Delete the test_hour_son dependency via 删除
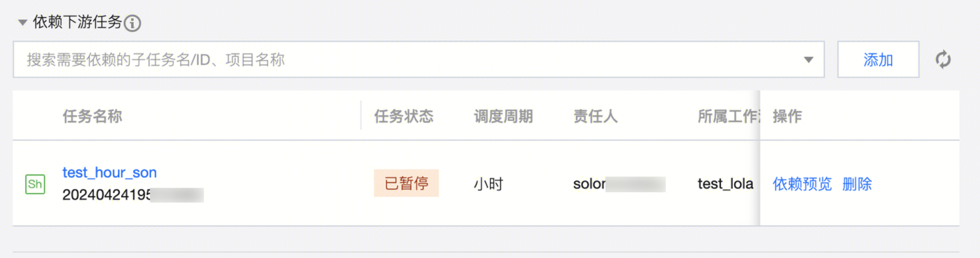The width and height of the screenshot is (980, 258). pos(857,184)
